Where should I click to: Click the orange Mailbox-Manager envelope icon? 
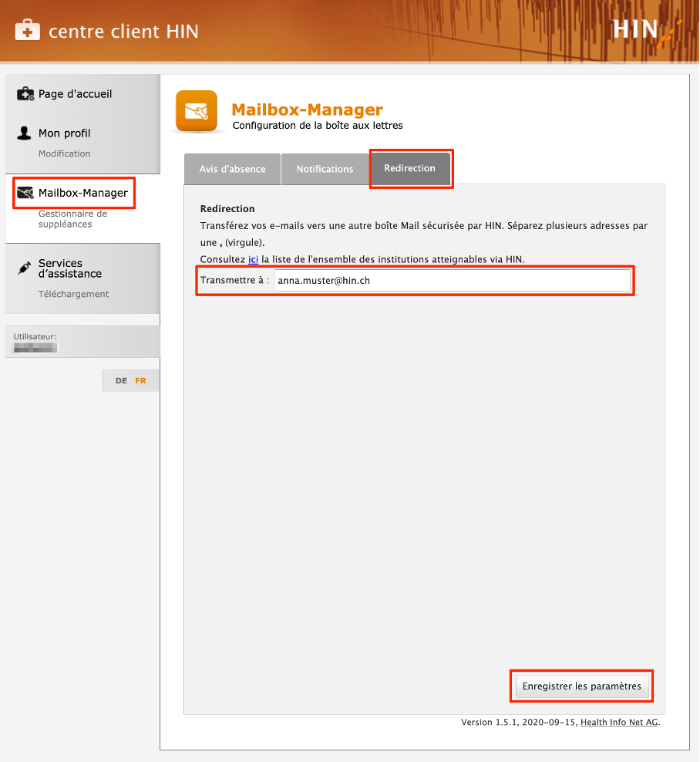(197, 110)
